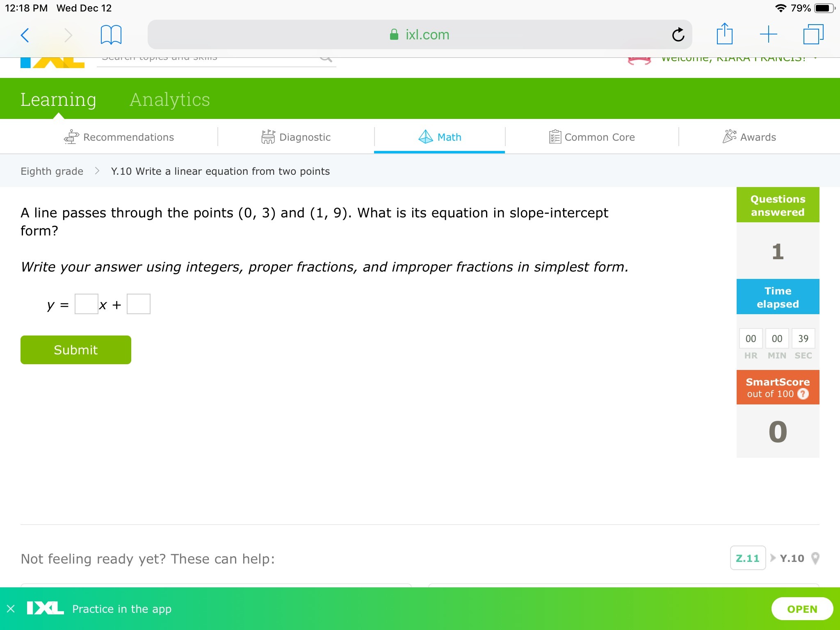
Task: Select the y-intercept input box
Action: [139, 304]
